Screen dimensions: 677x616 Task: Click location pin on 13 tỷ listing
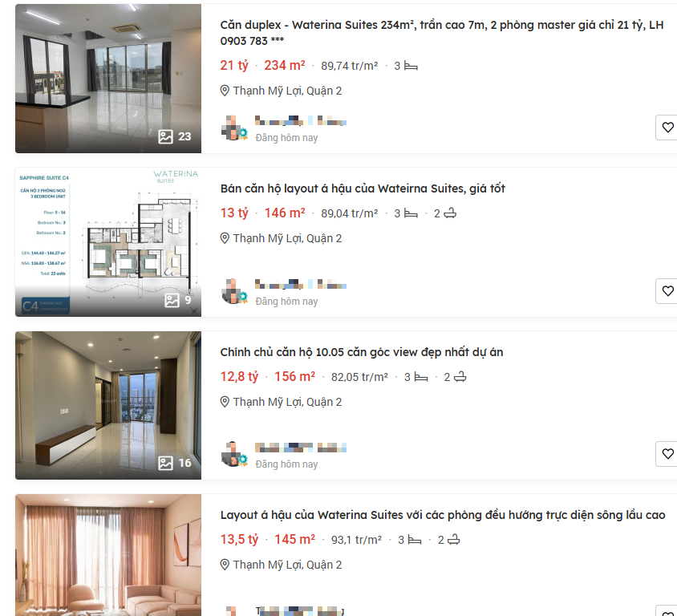(x=225, y=238)
